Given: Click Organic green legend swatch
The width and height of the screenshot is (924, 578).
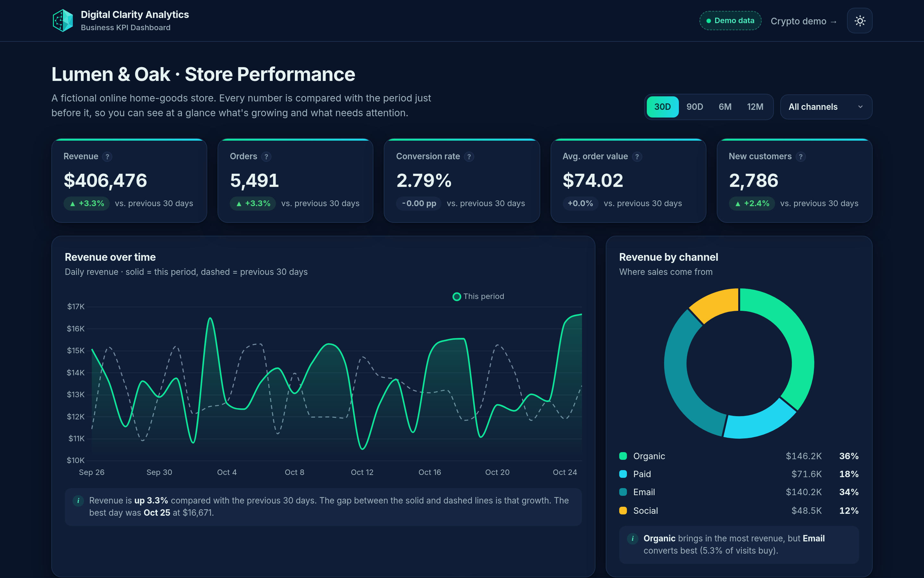Looking at the screenshot, I should tap(623, 456).
